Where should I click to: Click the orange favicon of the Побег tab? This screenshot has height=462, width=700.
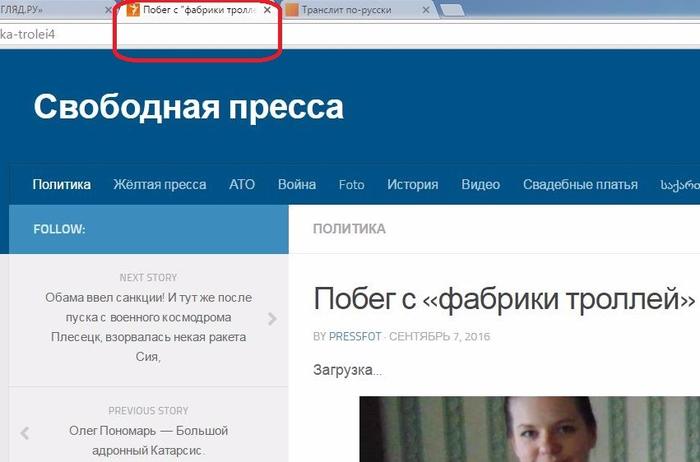click(x=133, y=10)
